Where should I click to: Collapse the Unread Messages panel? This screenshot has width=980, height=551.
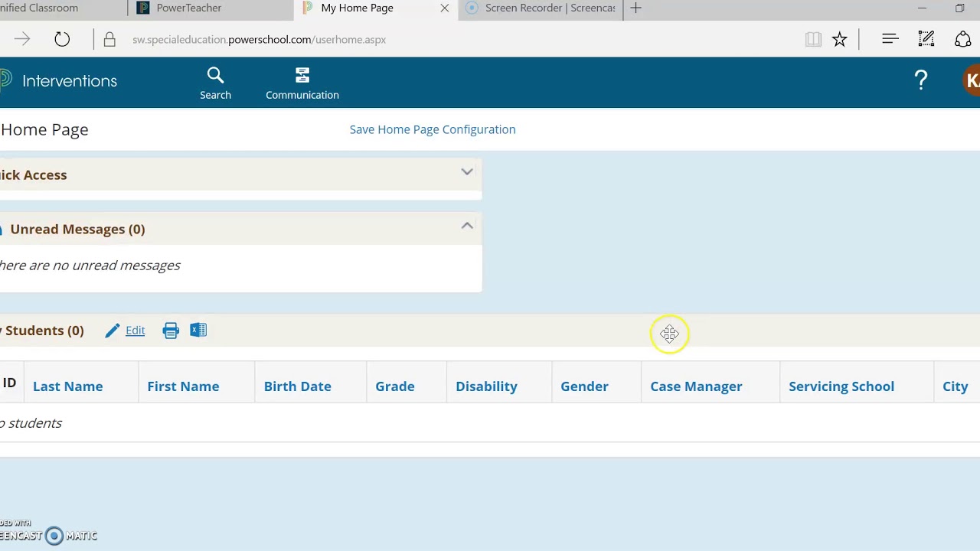click(467, 226)
